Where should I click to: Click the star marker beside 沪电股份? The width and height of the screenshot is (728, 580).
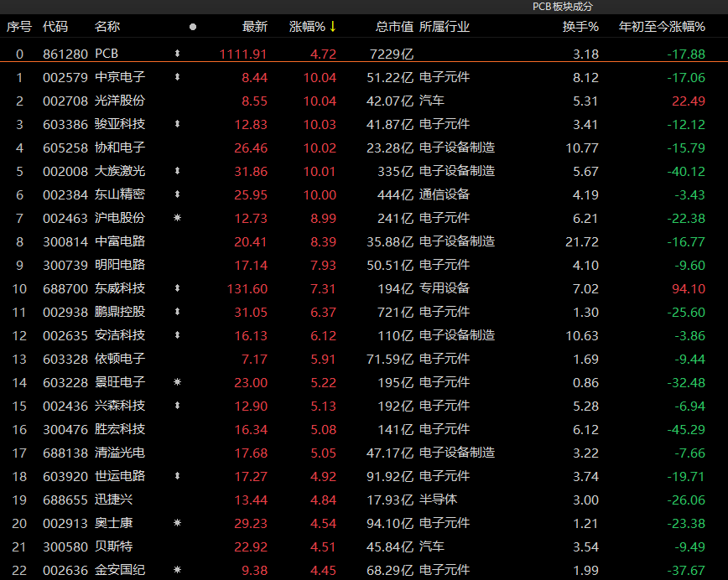pyautogui.click(x=177, y=218)
